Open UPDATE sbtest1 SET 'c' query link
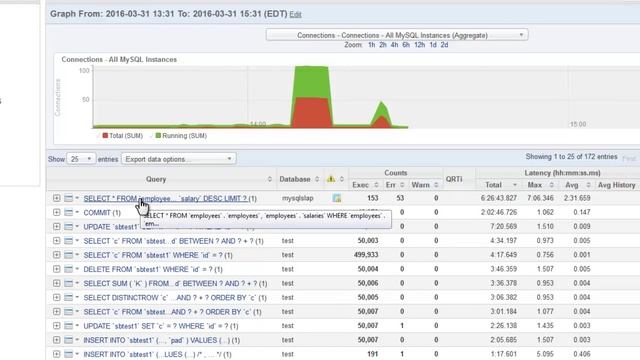This screenshot has height=360, width=640. pos(156,326)
